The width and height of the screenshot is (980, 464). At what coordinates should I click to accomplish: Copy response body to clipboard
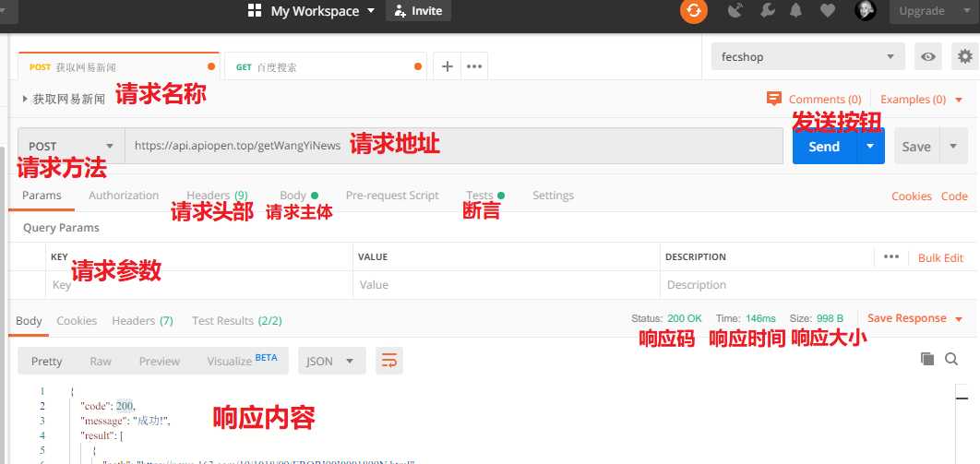pyautogui.click(x=927, y=359)
